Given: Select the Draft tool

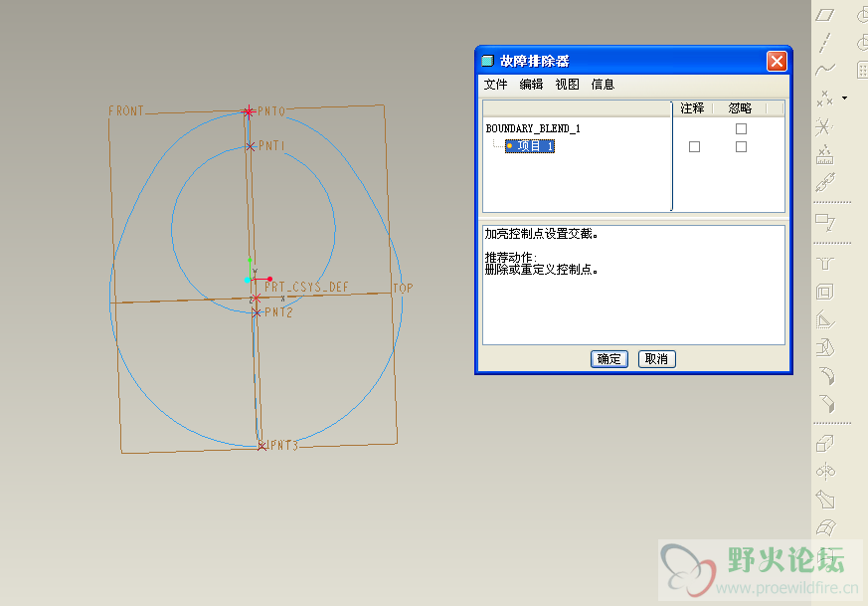Looking at the screenshot, I should (x=825, y=348).
